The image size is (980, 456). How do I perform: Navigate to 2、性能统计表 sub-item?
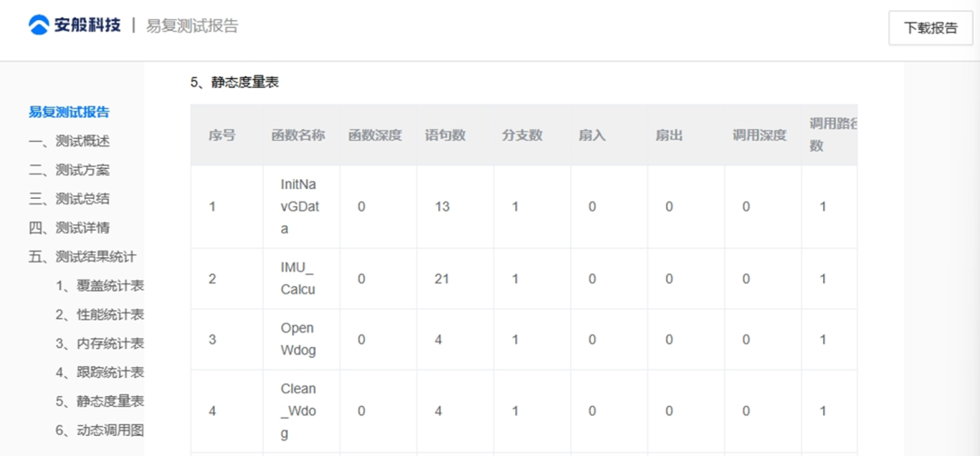pos(99,314)
